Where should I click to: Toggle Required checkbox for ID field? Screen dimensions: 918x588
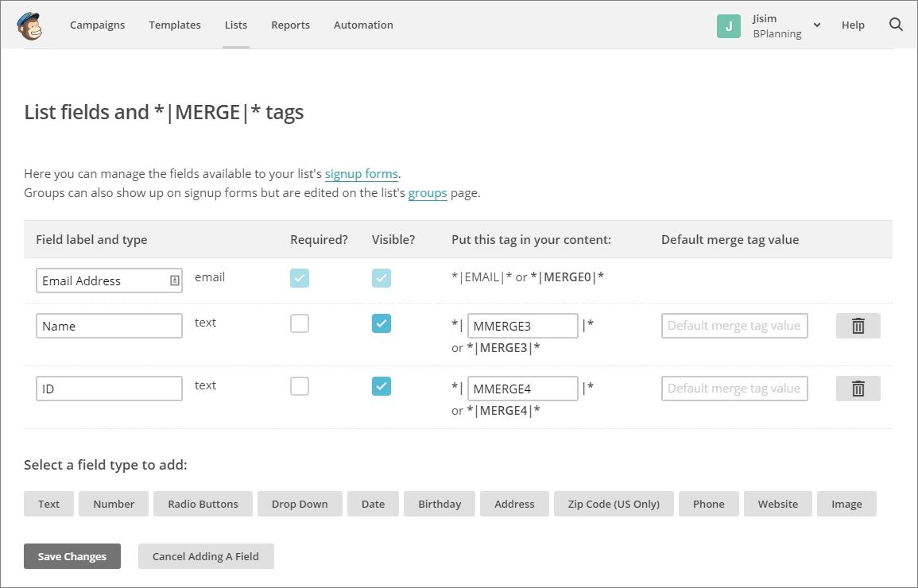(300, 386)
